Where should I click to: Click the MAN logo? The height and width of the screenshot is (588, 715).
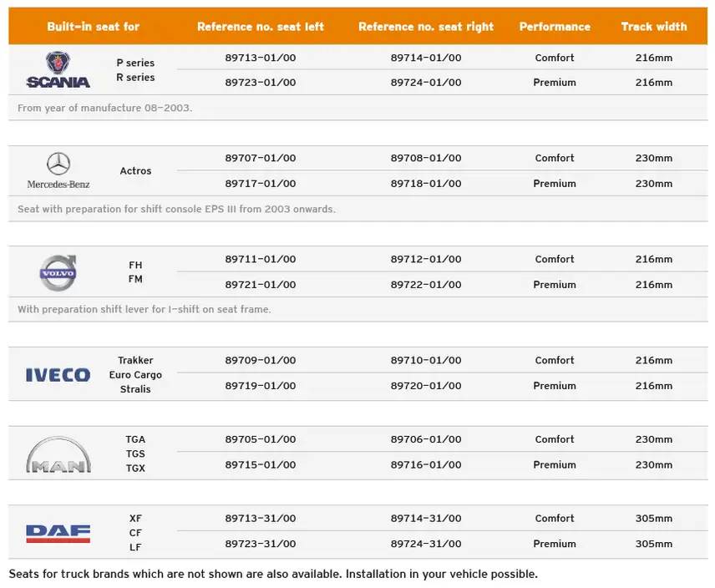pyautogui.click(x=58, y=456)
